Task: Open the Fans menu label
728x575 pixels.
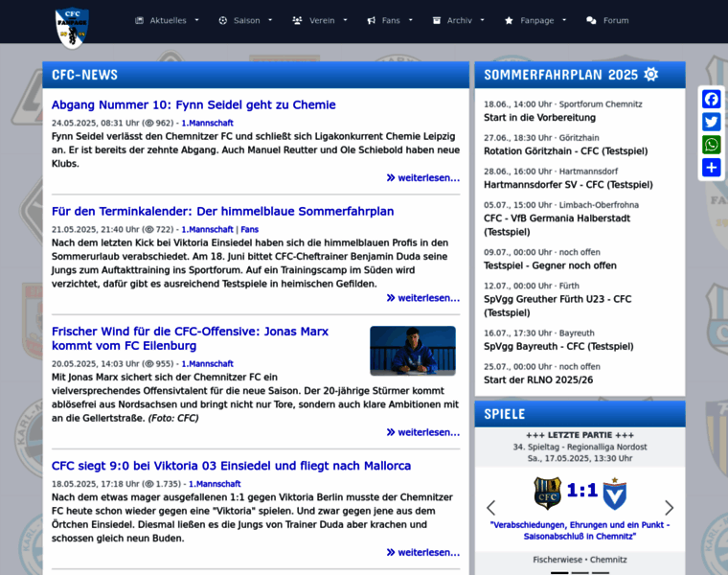Action: [x=391, y=20]
